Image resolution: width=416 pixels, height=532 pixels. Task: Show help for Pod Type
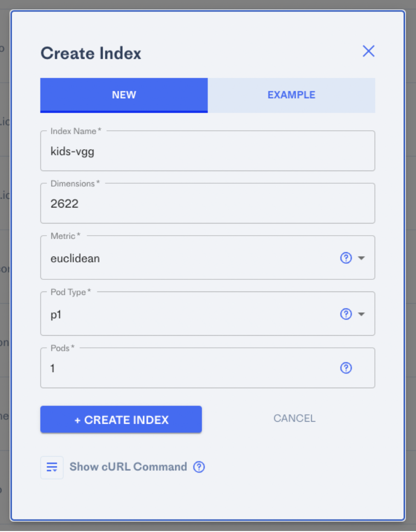click(x=346, y=314)
